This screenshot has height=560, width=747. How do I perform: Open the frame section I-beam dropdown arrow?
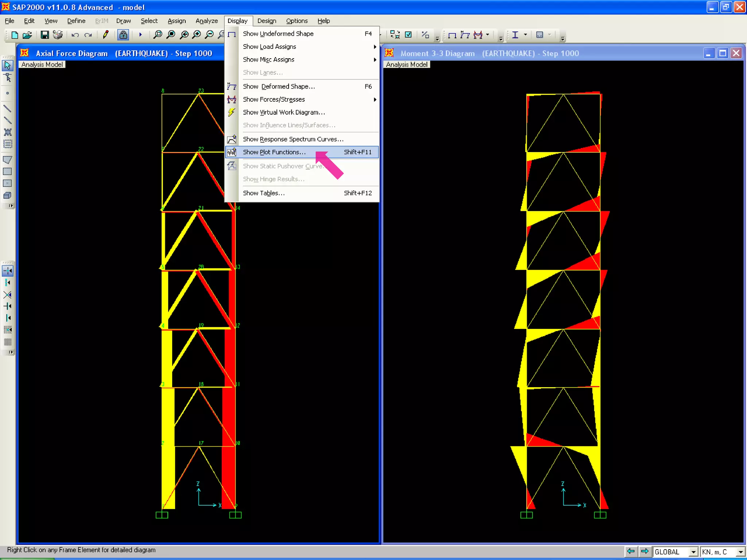click(525, 35)
